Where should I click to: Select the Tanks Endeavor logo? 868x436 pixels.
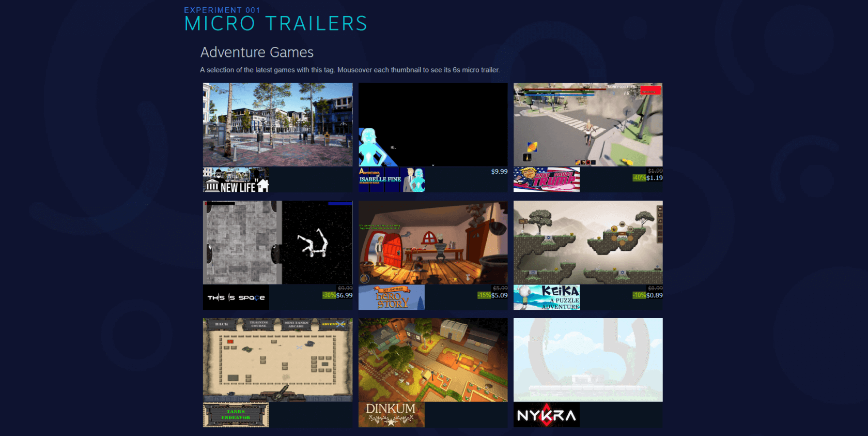click(x=236, y=415)
